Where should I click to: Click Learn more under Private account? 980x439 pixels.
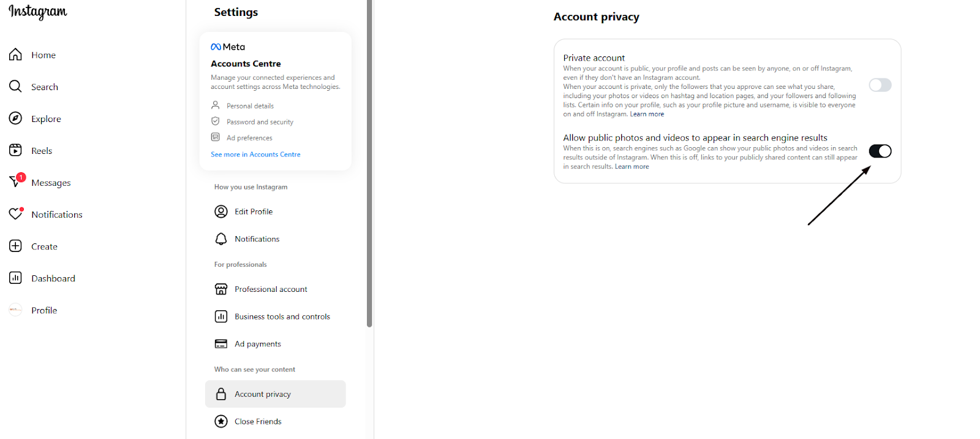[x=647, y=114]
